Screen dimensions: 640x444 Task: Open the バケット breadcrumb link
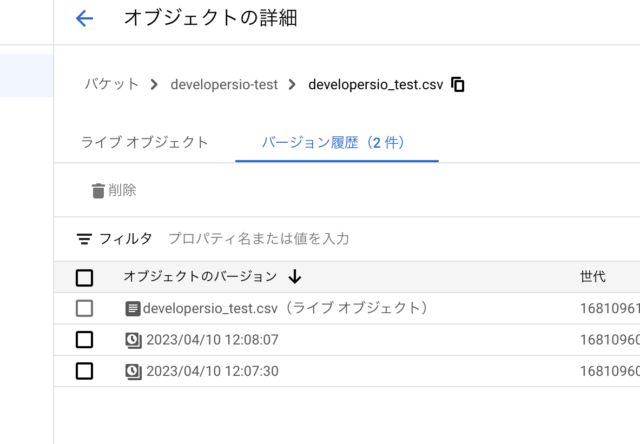pos(111,84)
